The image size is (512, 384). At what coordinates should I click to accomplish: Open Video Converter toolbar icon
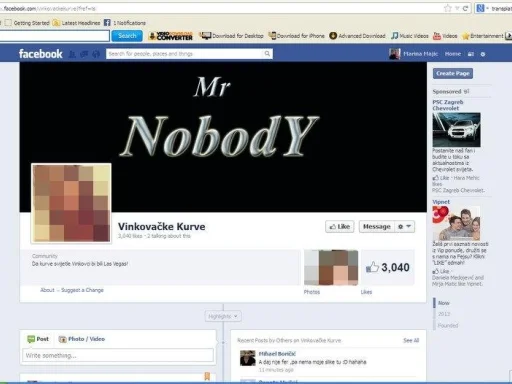pos(170,36)
